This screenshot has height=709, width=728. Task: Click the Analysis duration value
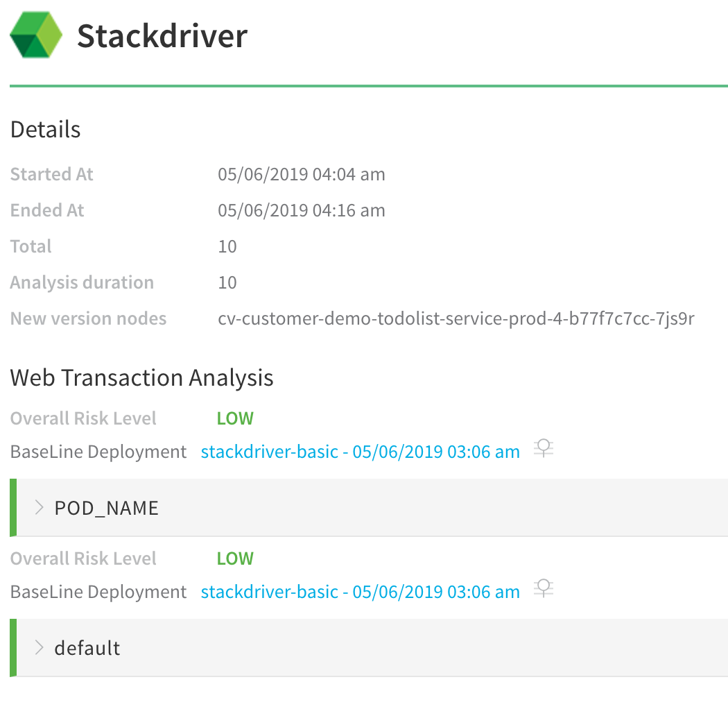coord(227,282)
